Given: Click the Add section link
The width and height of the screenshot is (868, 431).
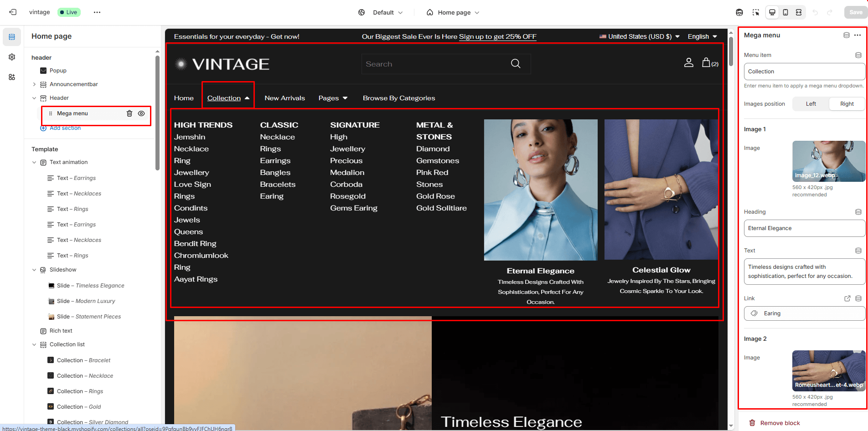Looking at the screenshot, I should (65, 128).
